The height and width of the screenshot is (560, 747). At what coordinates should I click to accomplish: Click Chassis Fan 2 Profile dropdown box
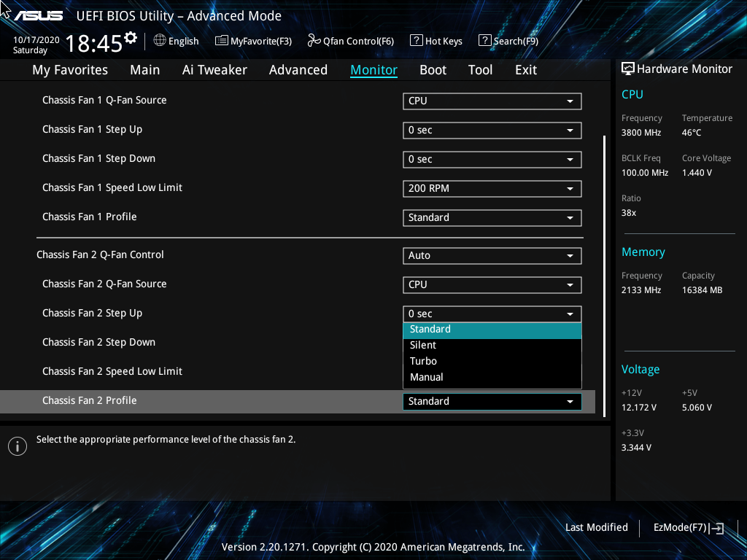(492, 402)
